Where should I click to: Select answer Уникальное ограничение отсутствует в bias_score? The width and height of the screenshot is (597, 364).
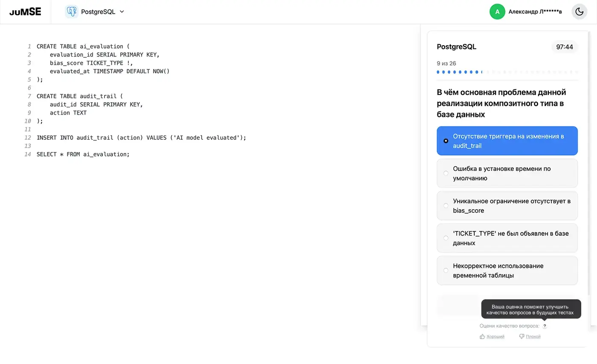click(x=507, y=205)
